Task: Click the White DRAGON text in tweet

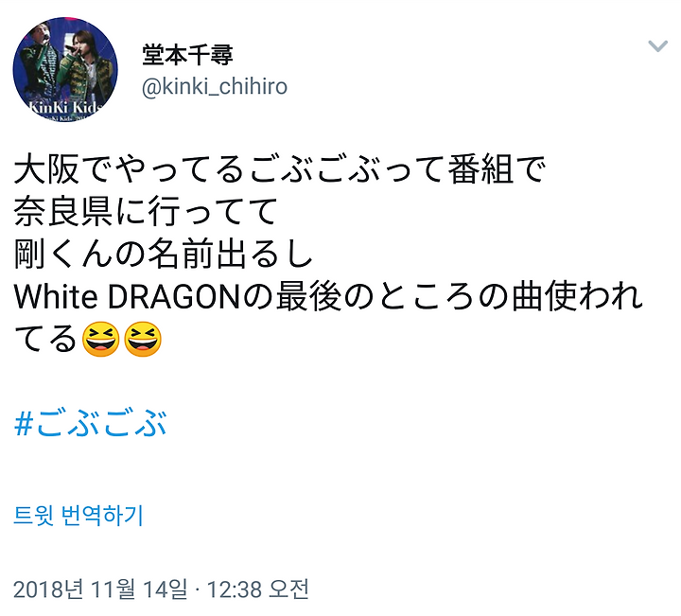Action: (x=128, y=297)
